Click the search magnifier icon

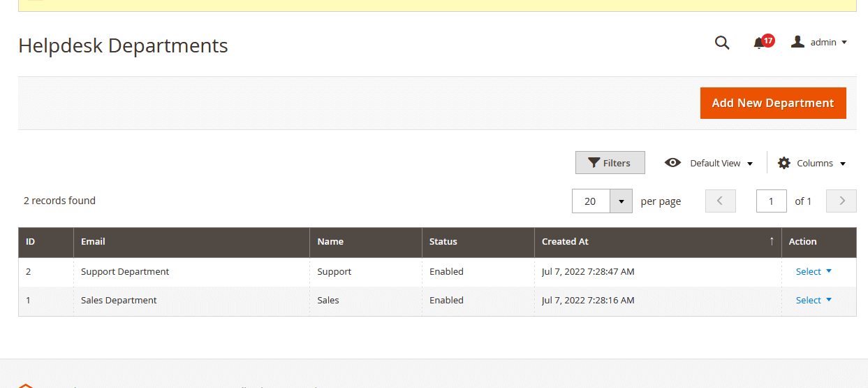722,43
